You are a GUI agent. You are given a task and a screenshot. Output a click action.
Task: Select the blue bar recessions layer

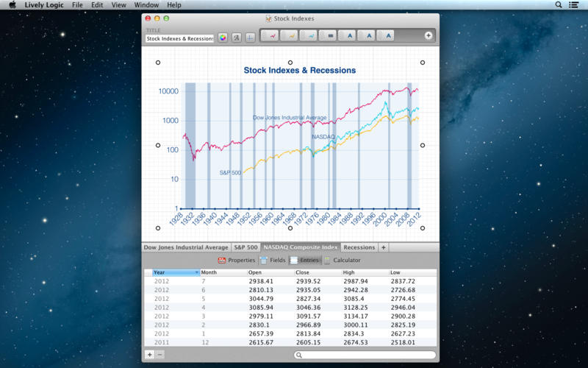coord(330,35)
